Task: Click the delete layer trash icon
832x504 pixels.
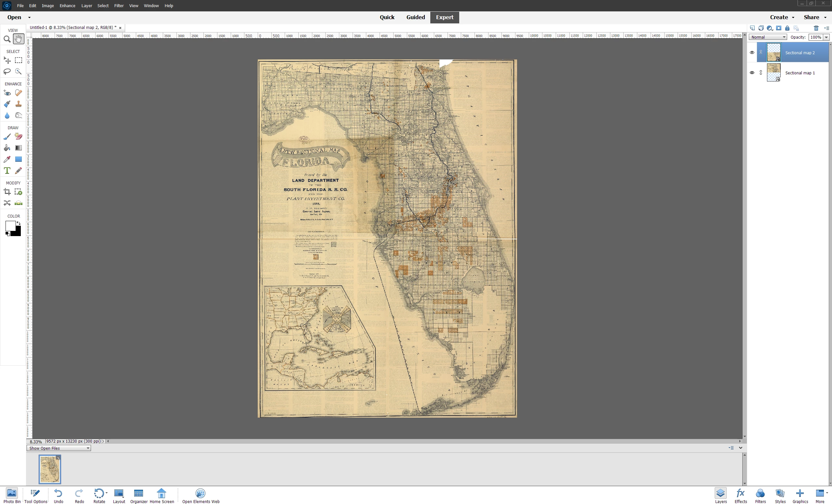Action: point(816,28)
